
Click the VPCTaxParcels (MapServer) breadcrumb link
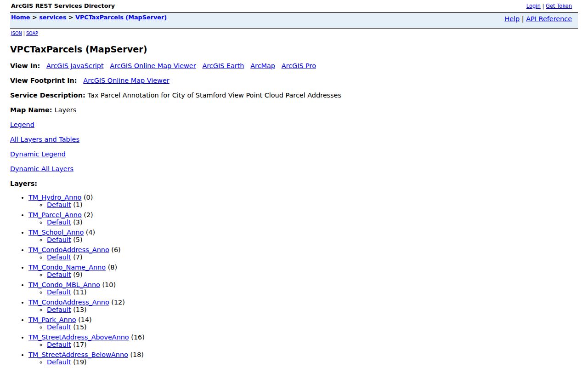tap(121, 17)
